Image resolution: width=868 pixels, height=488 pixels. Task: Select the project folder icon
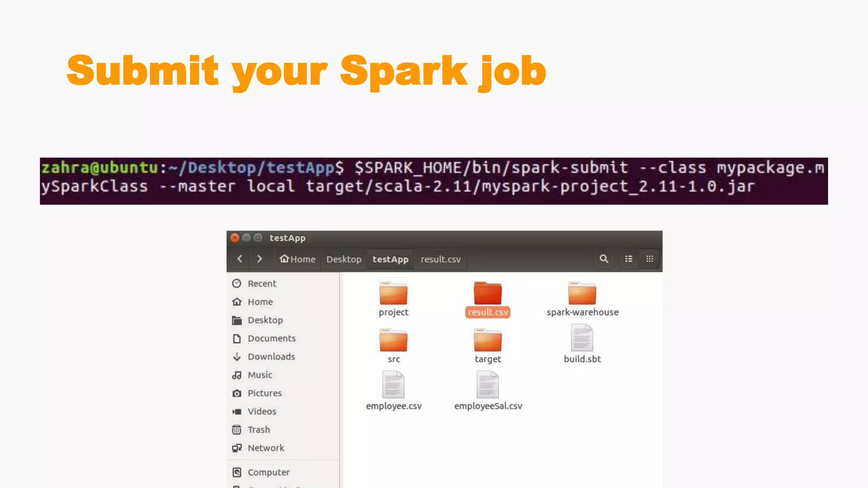click(x=393, y=293)
